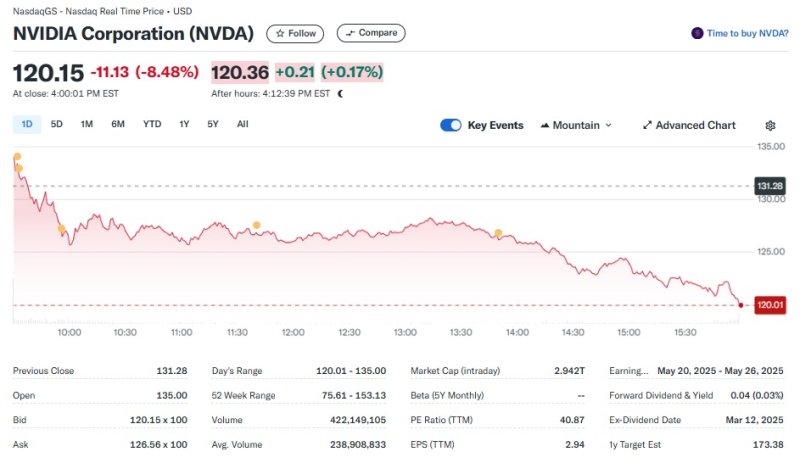
Task: Click the Previous Close value 131.28
Action: (x=171, y=371)
